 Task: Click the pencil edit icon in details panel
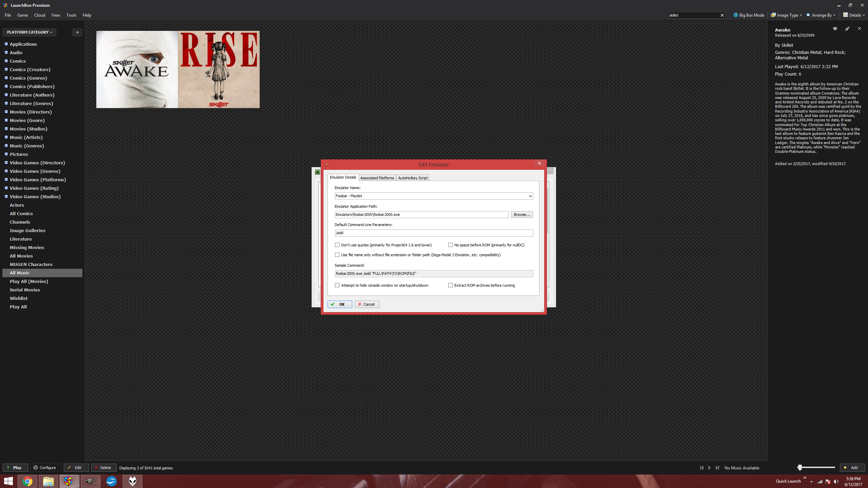847,29
